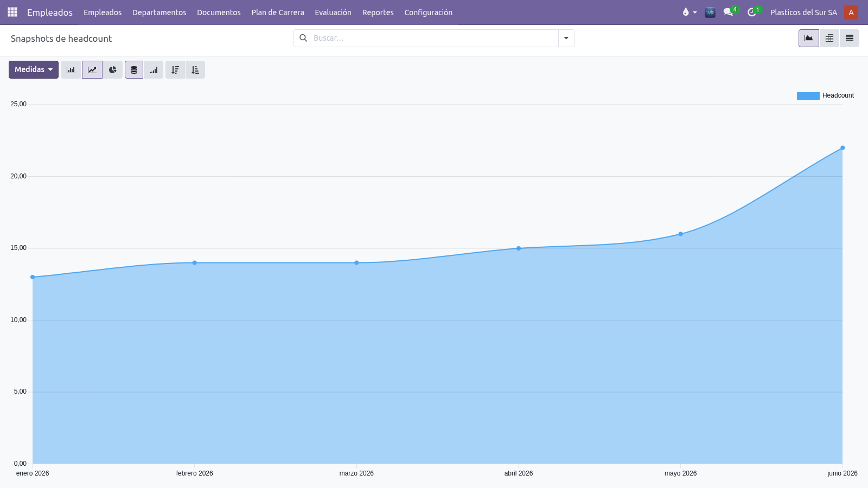This screenshot has width=868, height=488.
Task: Open the Configuración menu
Action: coord(428,12)
